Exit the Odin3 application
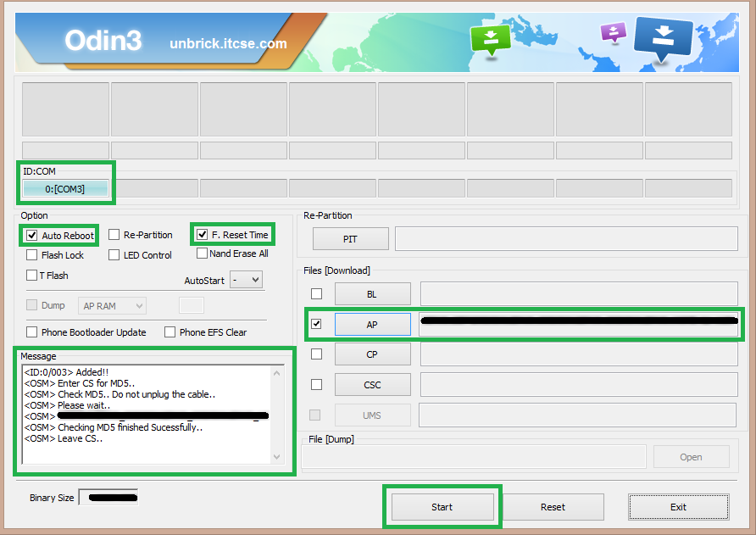This screenshot has width=756, height=535. pos(678,507)
